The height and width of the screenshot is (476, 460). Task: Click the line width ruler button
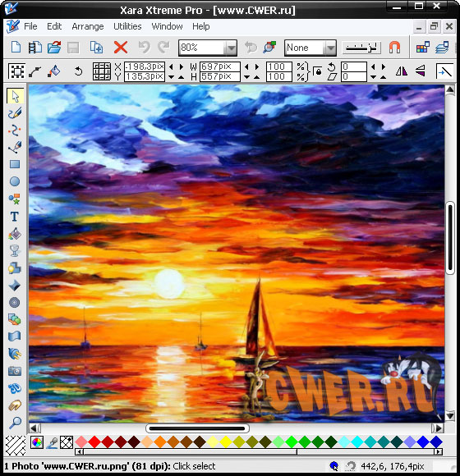coord(361,48)
